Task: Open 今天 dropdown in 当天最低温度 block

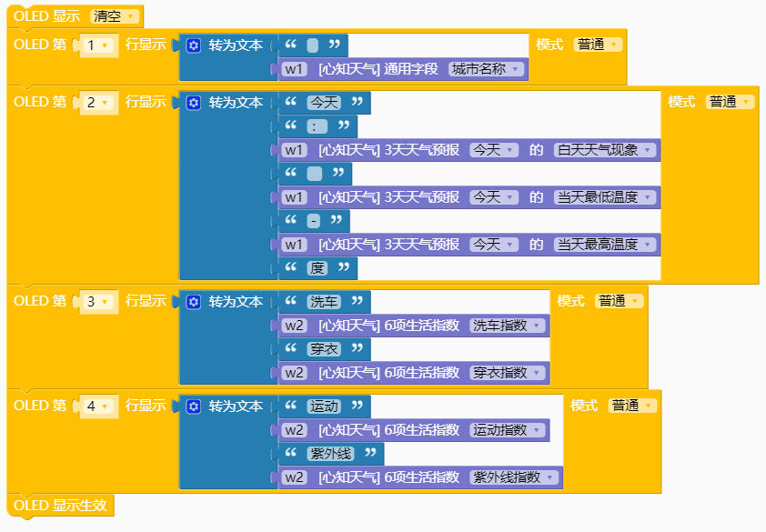Action: click(493, 197)
